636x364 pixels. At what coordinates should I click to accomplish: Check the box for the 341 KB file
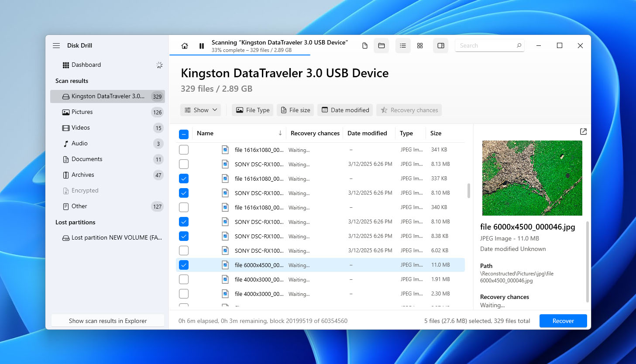[184, 150]
